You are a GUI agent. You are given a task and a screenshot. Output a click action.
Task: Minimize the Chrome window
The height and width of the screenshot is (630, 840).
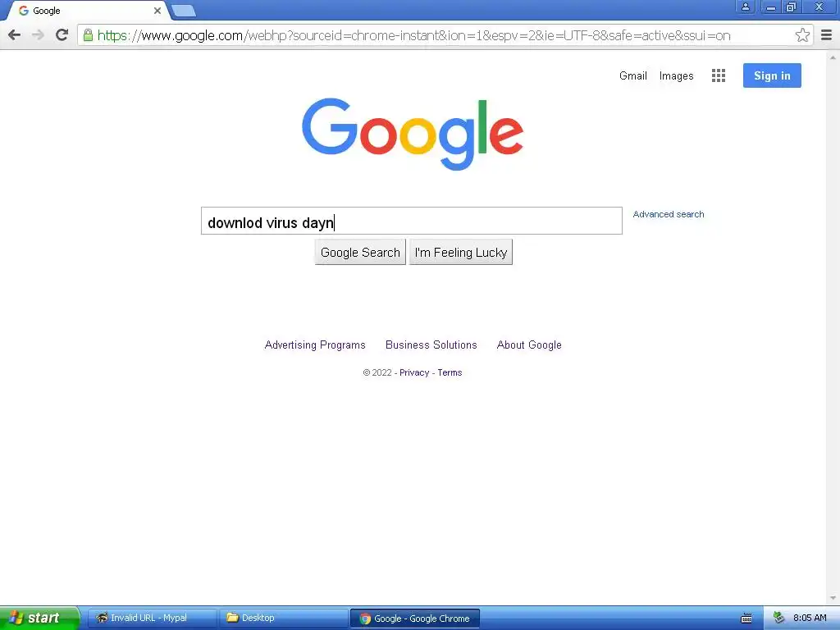771,7
